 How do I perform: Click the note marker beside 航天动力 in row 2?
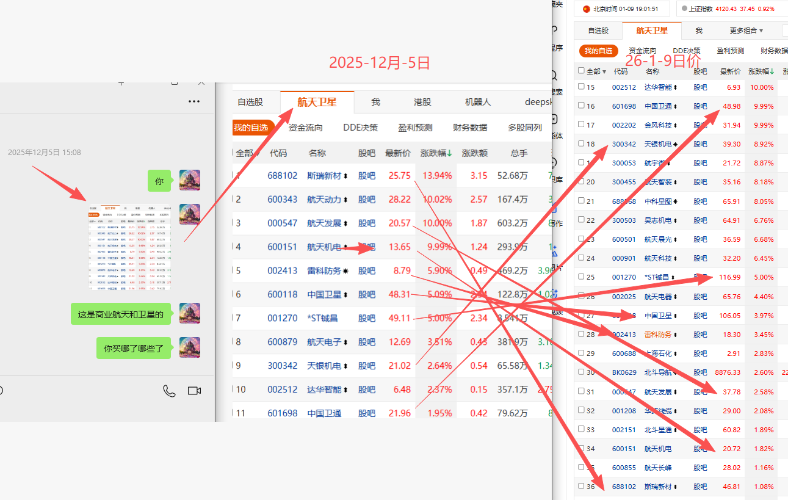point(346,199)
